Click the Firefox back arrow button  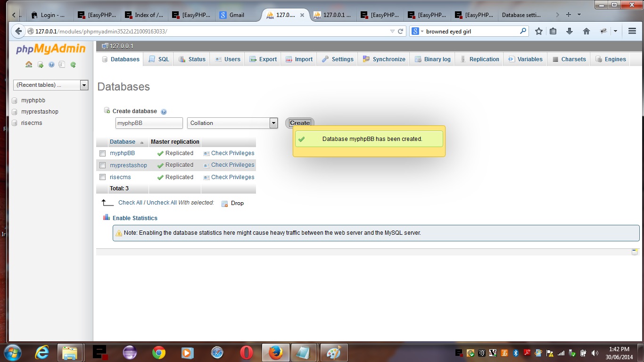(18, 31)
